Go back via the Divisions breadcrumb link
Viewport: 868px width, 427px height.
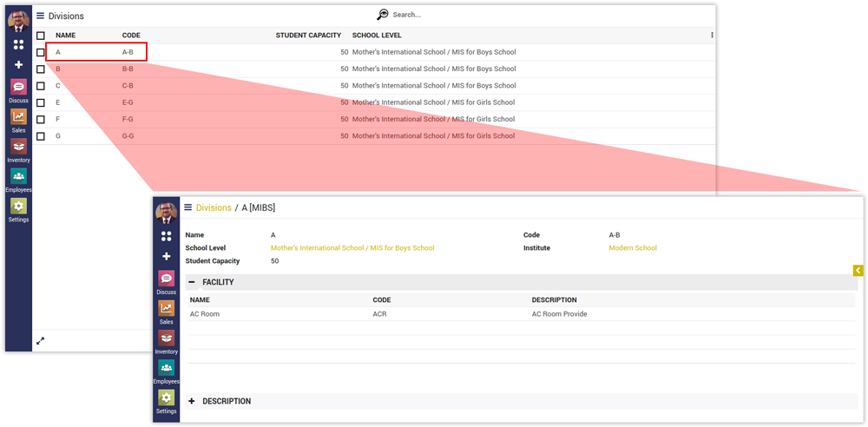tap(214, 207)
